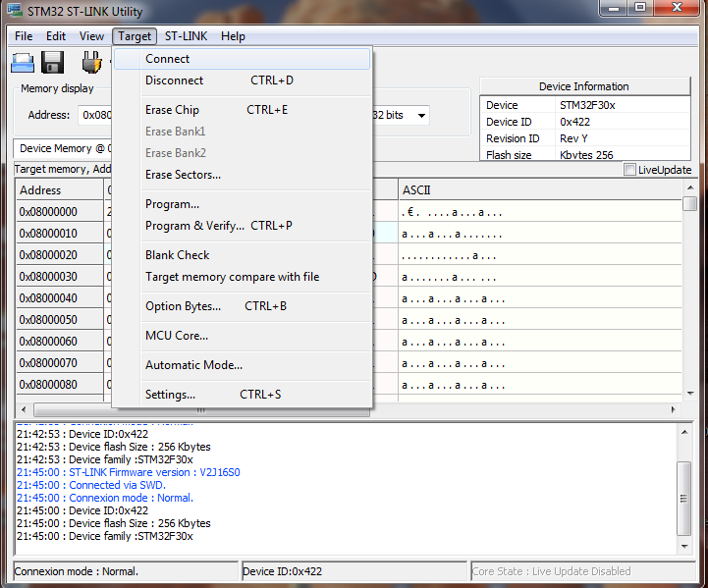Click the ASCII column header
Image resolution: width=708 pixels, height=588 pixels.
coord(539,190)
